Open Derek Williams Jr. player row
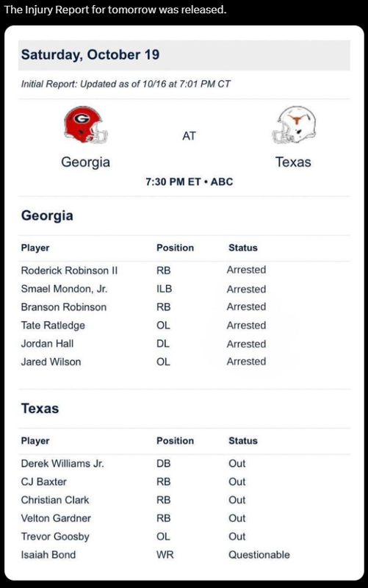 click(184, 464)
